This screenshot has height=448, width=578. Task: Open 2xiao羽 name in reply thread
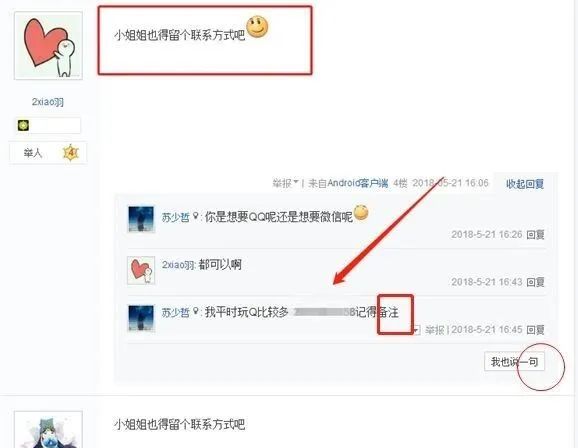178,265
